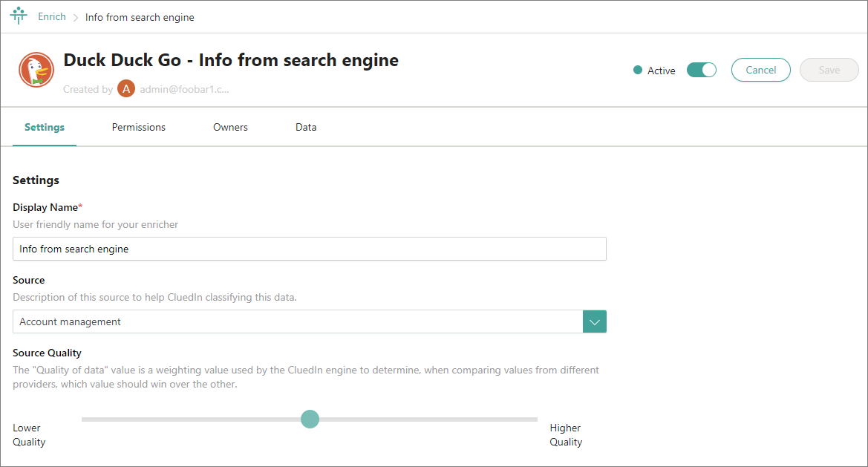Click the Source Quality slider handle

point(310,419)
